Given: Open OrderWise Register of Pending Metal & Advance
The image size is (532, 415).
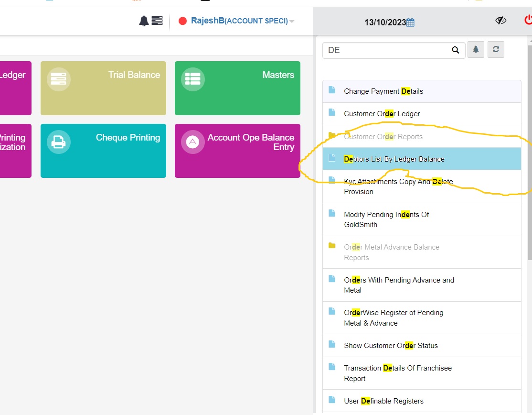Looking at the screenshot, I should point(422,318).
